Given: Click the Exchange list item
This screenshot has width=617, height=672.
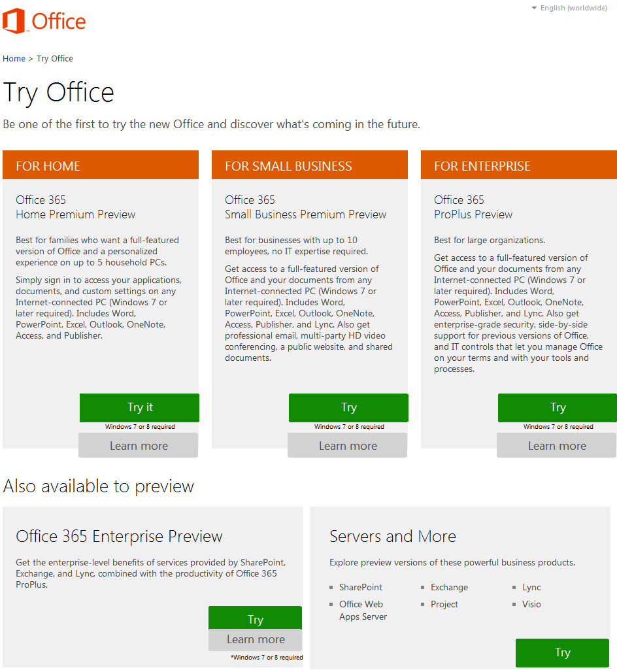Looking at the screenshot, I should 449,587.
